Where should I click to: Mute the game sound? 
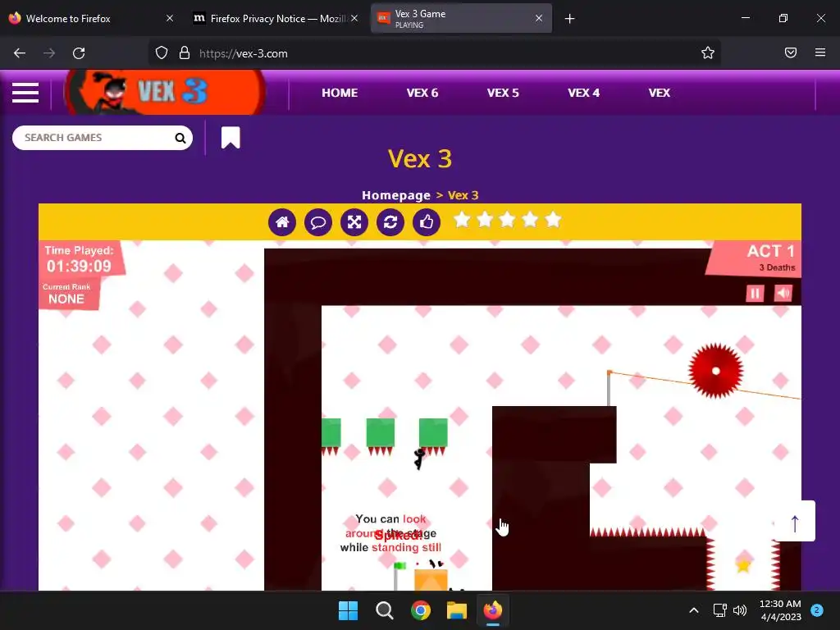[783, 293]
